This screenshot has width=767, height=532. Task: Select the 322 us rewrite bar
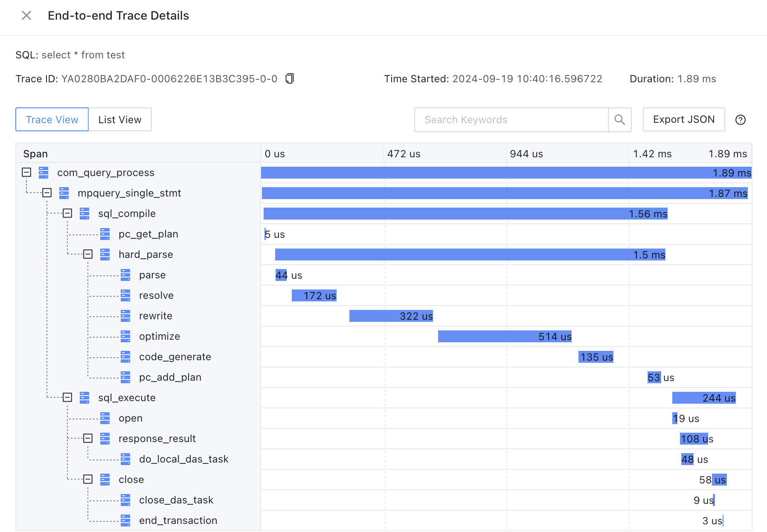click(391, 316)
